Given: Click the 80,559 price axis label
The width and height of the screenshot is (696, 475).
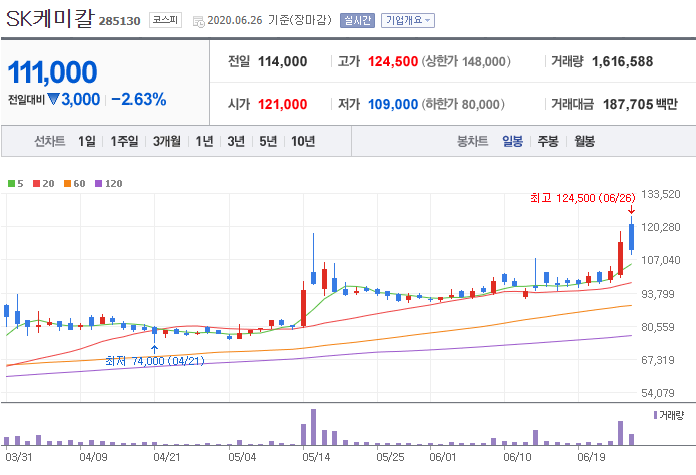Looking at the screenshot, I should pos(658,327).
